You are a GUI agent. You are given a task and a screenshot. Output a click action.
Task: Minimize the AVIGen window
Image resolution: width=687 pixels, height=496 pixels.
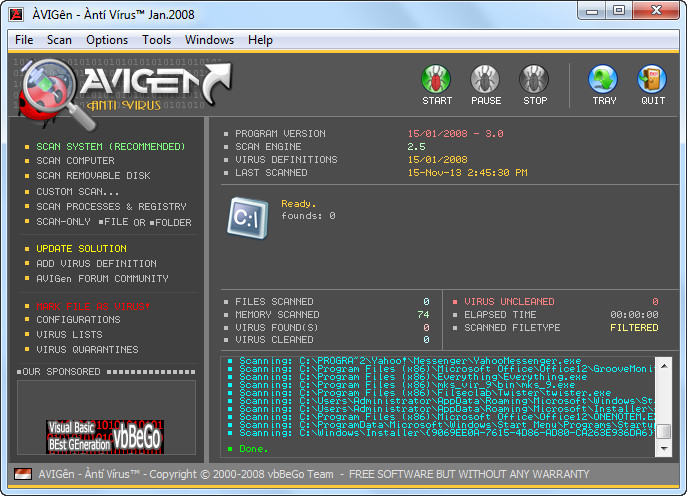(592, 11)
